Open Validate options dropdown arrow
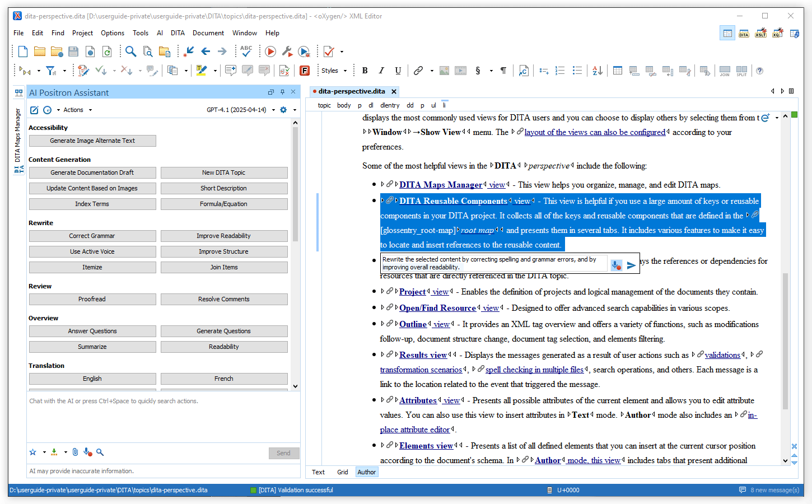Screen dimensions: 812x504 (x=342, y=52)
